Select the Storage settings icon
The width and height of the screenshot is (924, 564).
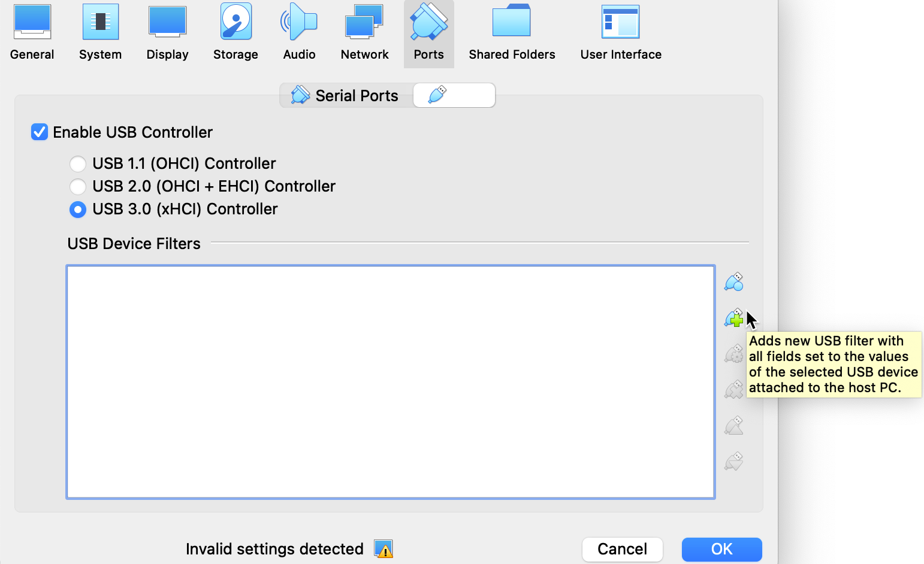(235, 30)
